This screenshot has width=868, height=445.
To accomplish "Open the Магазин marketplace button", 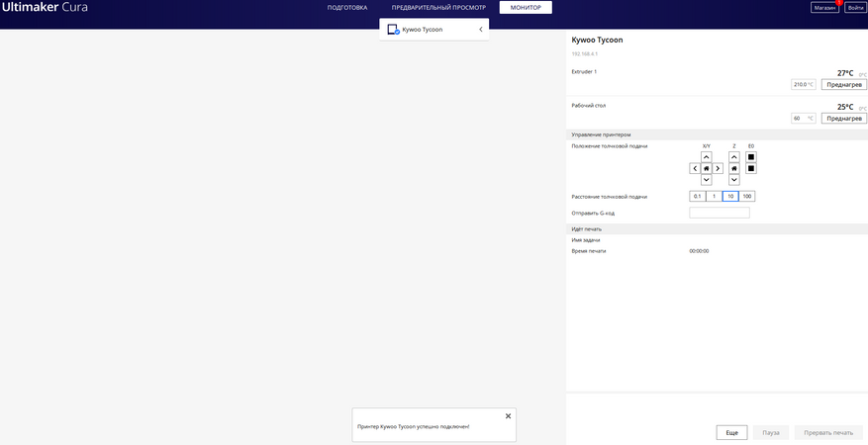I will pyautogui.click(x=824, y=8).
